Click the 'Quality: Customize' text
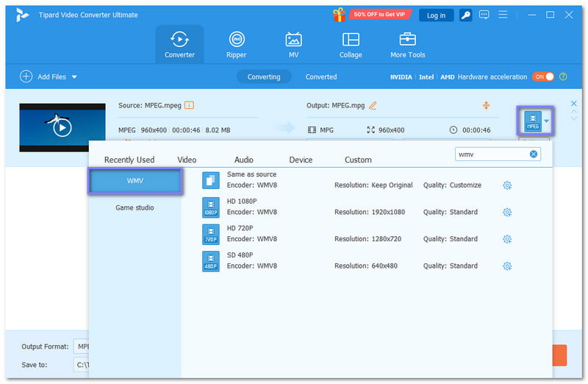Image resolution: width=588 pixels, height=384 pixels. coord(452,185)
